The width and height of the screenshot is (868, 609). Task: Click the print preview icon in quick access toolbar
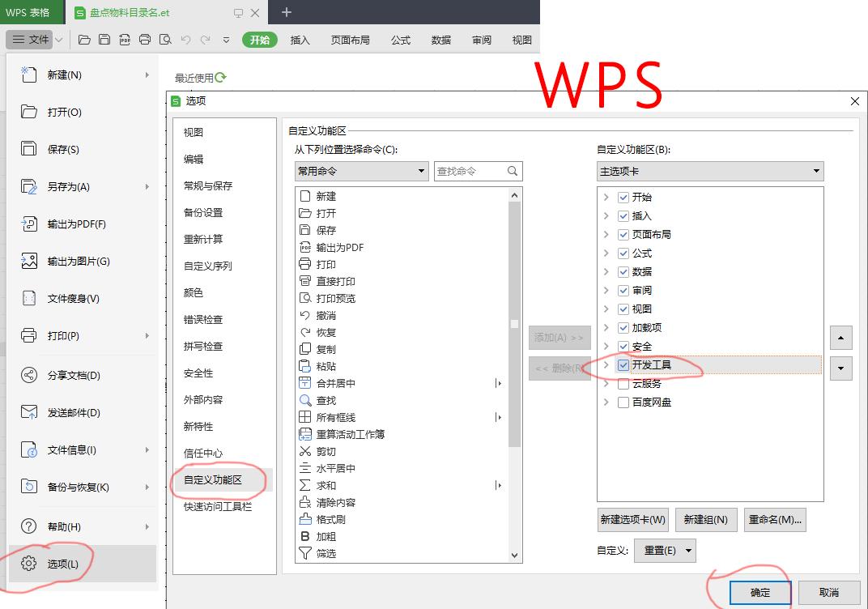tap(166, 39)
